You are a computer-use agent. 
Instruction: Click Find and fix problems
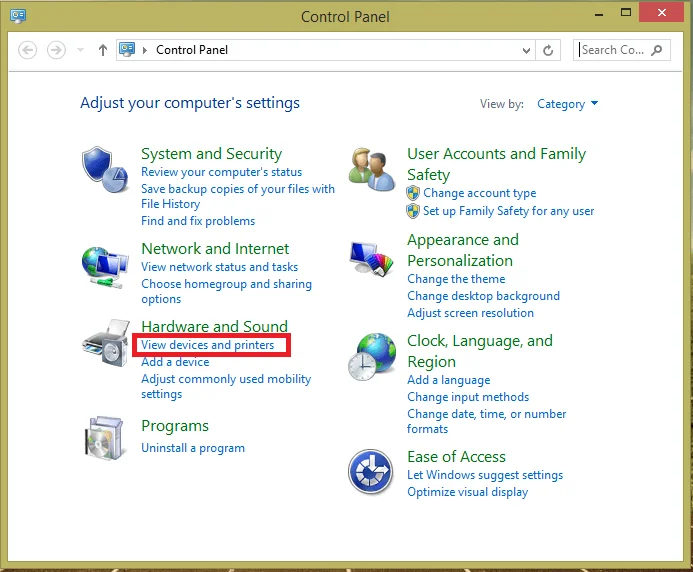click(x=198, y=221)
